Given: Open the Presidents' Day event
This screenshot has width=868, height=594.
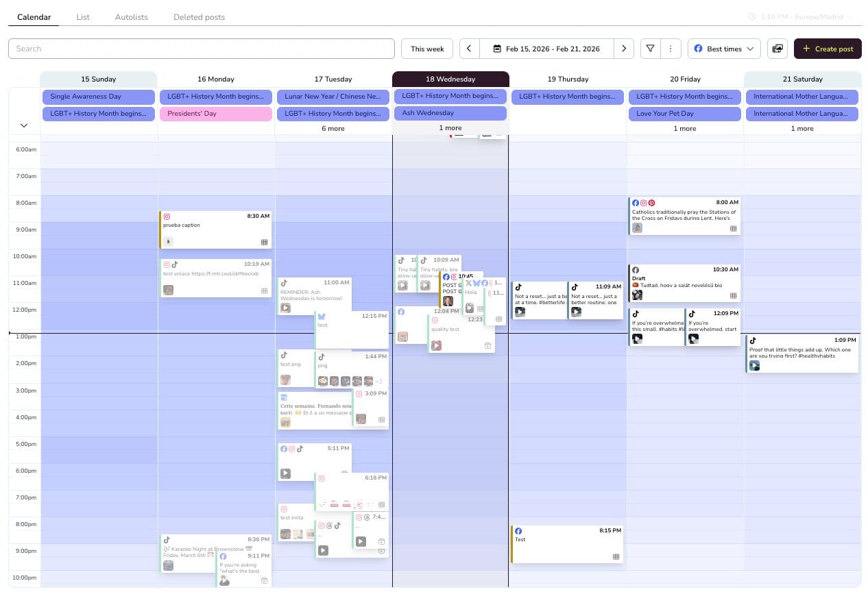Looking at the screenshot, I should pos(216,114).
